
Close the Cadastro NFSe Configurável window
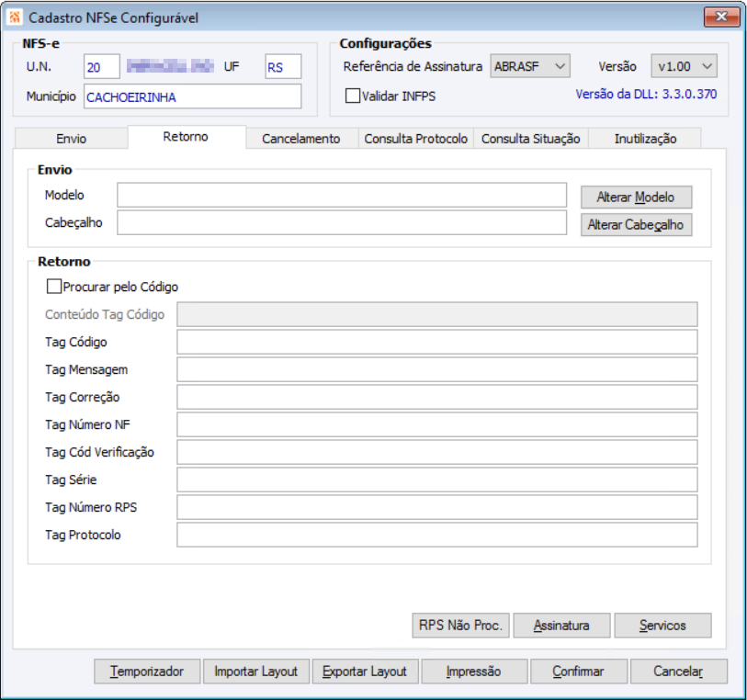[x=721, y=17]
